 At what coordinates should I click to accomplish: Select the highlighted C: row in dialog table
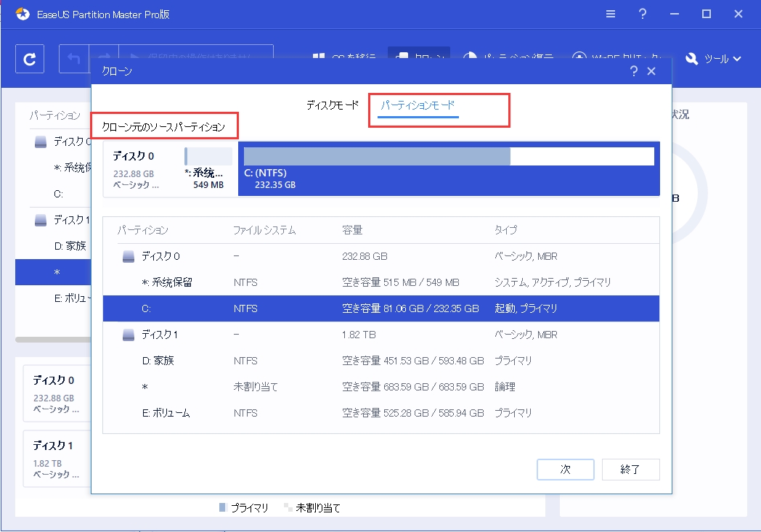[x=381, y=308]
